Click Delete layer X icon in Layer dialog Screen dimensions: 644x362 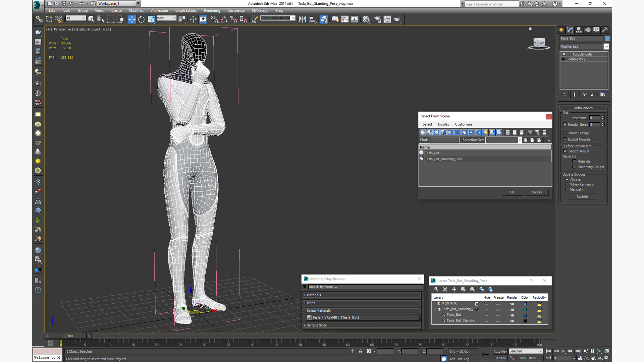pyautogui.click(x=445, y=289)
